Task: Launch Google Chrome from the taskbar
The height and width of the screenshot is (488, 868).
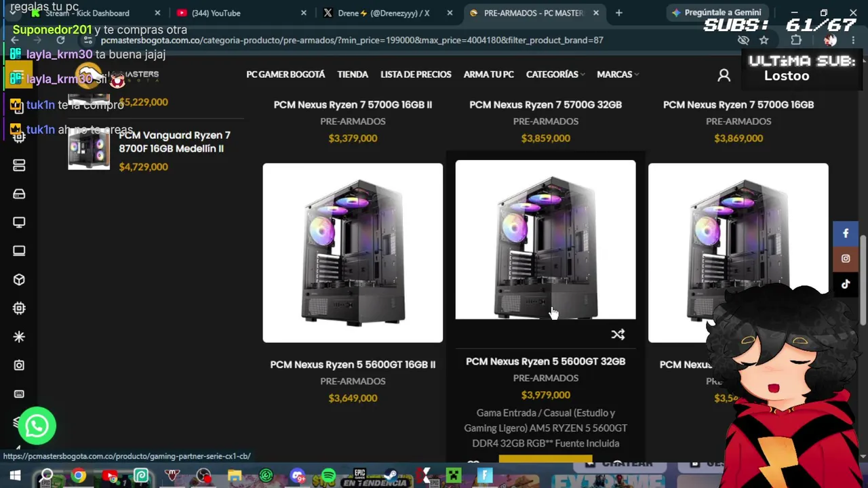Action: (79, 476)
